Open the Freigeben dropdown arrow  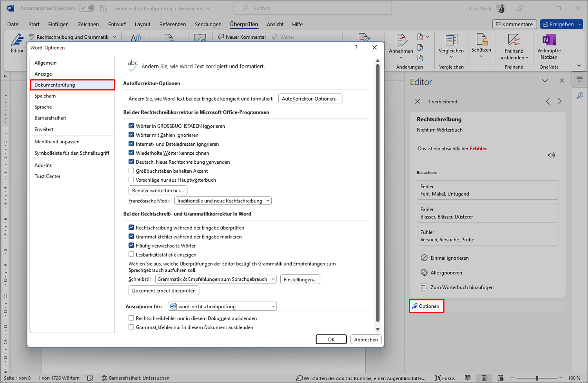579,24
